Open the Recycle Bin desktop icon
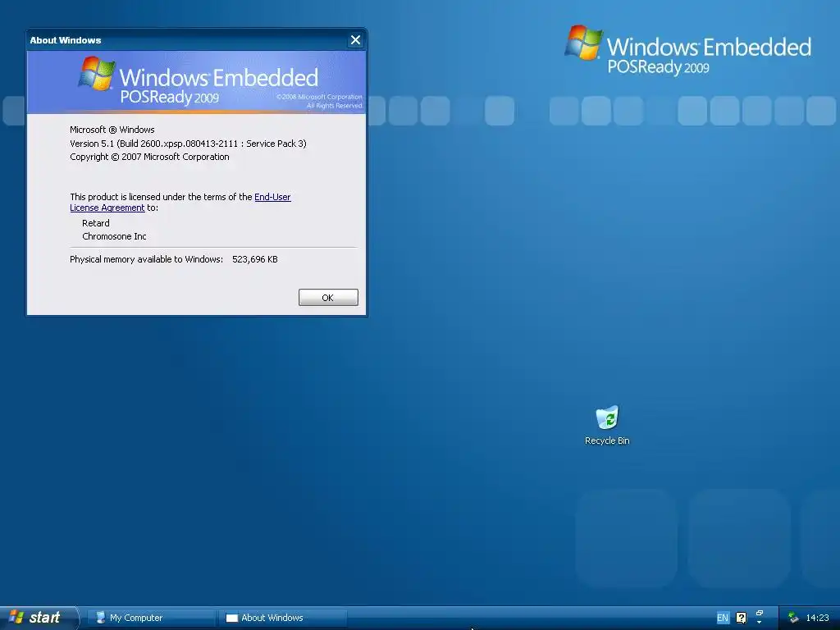The image size is (840, 630). pos(607,426)
